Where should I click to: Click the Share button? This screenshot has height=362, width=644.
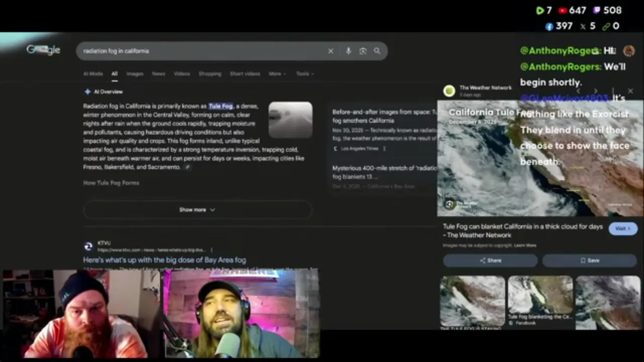pyautogui.click(x=490, y=260)
